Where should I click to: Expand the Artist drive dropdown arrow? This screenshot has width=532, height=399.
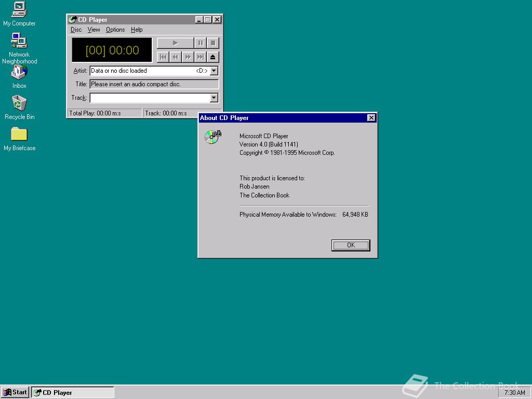click(214, 71)
